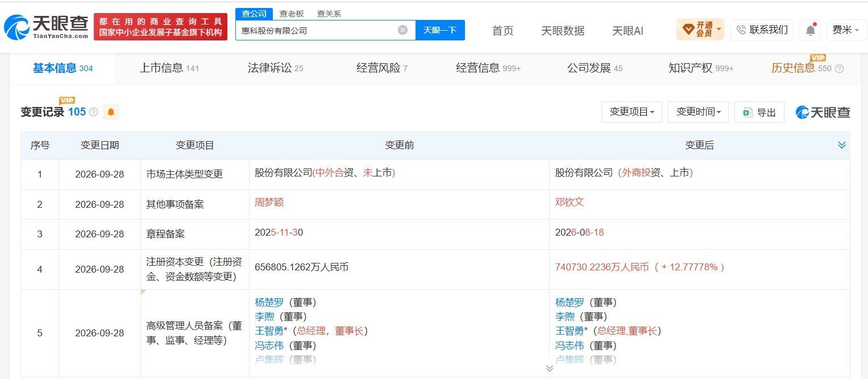Click the 注册资本变更 item cell

[x=194, y=269]
